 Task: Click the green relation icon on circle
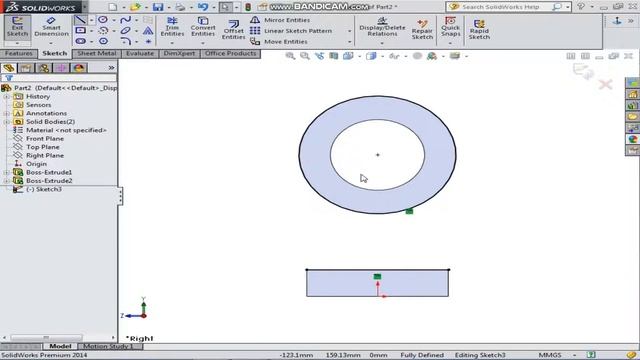tap(409, 211)
